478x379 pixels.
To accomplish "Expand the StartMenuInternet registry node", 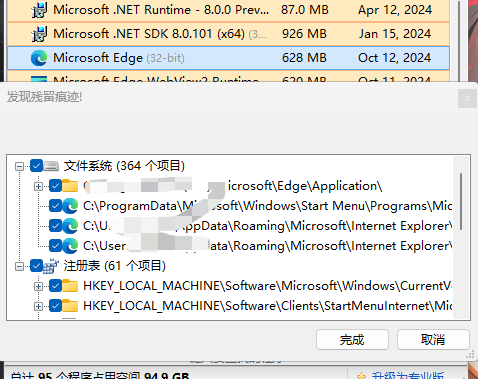I will [39, 306].
